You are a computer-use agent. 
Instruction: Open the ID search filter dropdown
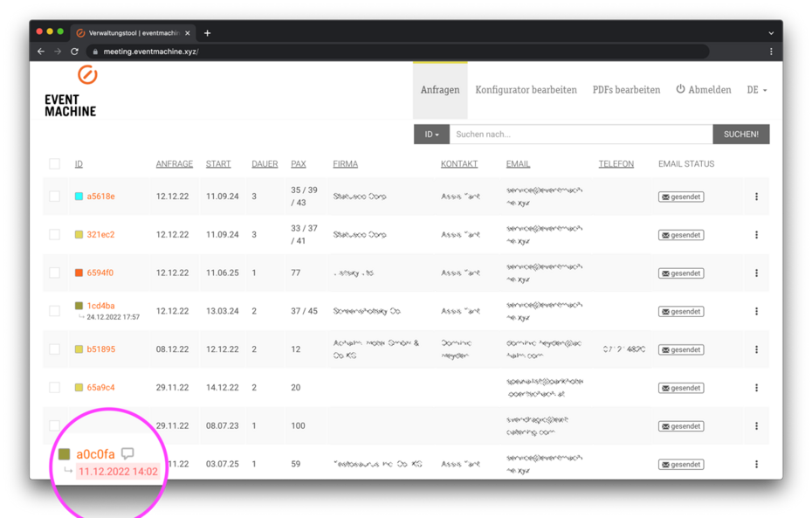pos(432,134)
